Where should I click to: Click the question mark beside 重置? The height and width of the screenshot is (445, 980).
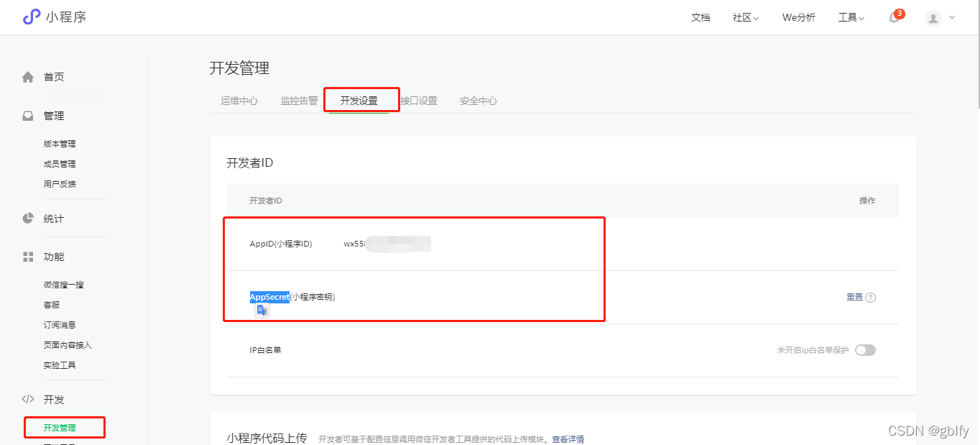tap(870, 297)
